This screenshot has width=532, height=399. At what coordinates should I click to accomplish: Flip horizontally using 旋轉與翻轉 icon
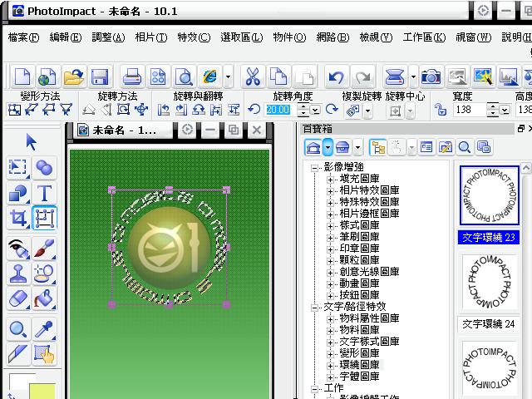[216, 110]
